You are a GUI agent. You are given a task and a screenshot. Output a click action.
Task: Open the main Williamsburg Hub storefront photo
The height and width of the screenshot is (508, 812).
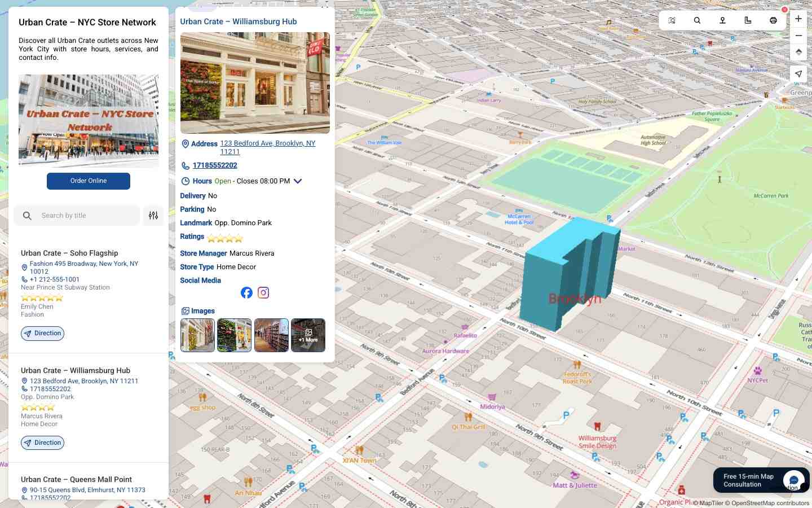[255, 83]
